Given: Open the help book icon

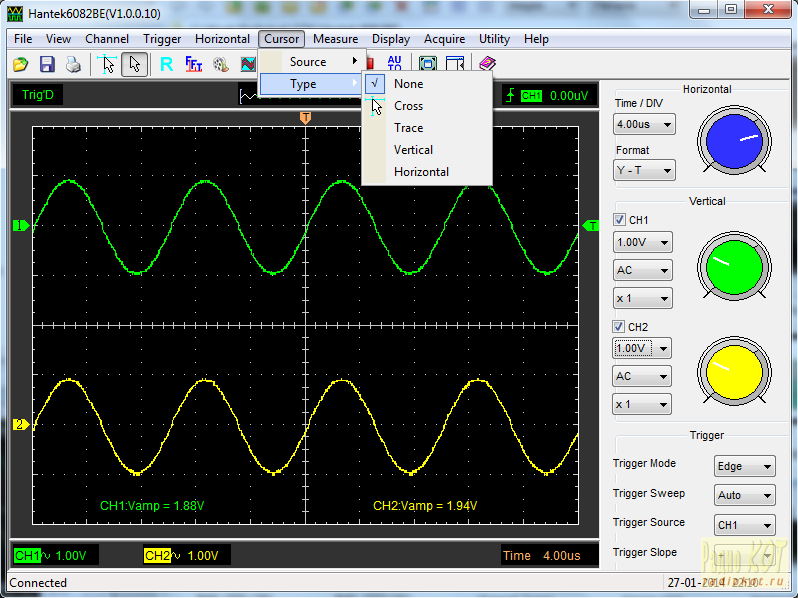Looking at the screenshot, I should (487, 64).
